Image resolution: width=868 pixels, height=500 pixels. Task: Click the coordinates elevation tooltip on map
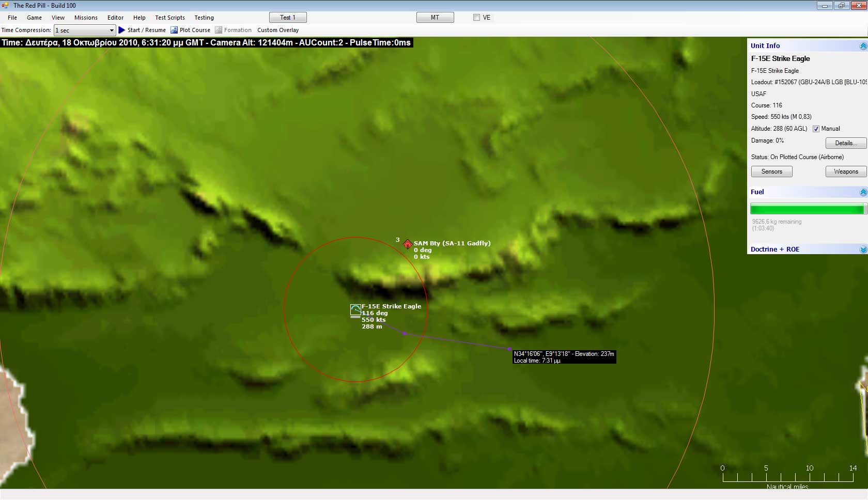(564, 357)
